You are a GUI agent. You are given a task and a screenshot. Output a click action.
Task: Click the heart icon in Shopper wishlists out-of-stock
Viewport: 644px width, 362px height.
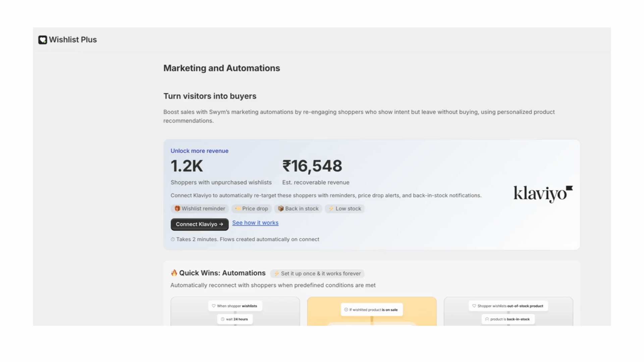point(474,306)
